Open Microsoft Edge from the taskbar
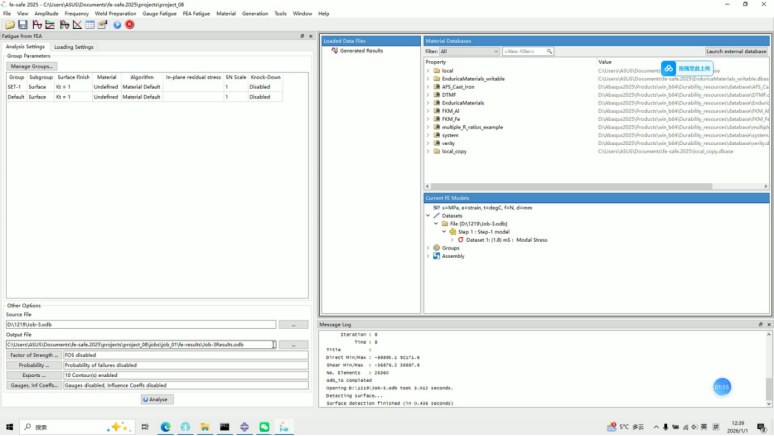The width and height of the screenshot is (774, 436). (165, 427)
